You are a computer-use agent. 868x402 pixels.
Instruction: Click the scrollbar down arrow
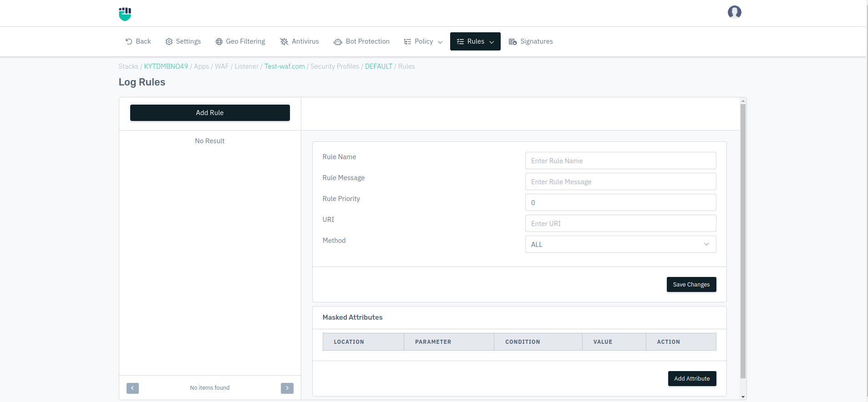[743, 397]
